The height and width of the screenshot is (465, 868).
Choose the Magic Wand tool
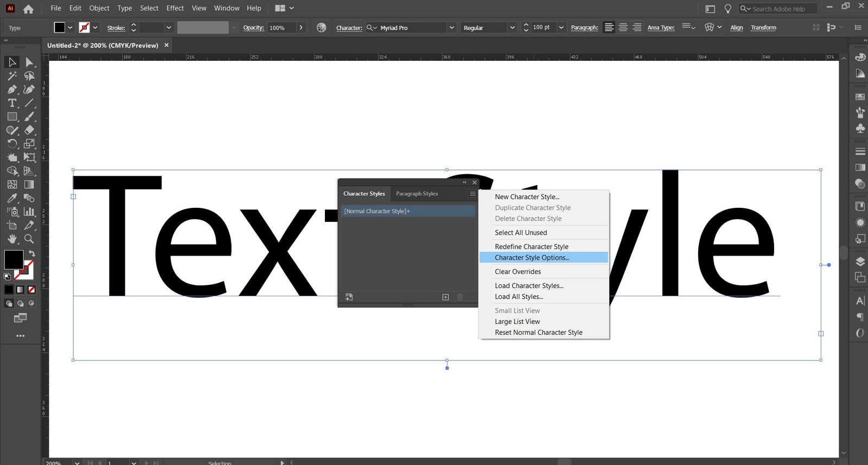pos(12,76)
